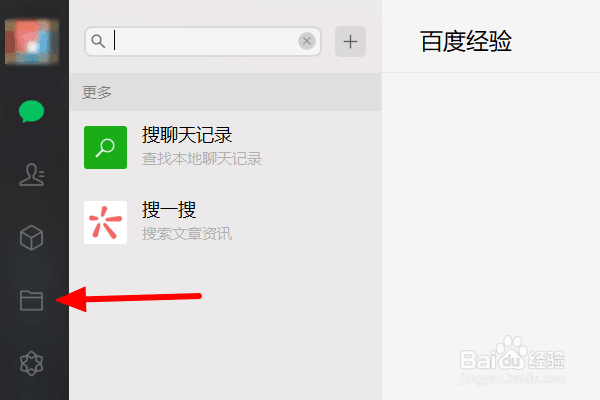Click the jingyan.baidu.com watermark text
Viewport: 600px width, 400px height.
pyautogui.click(x=512, y=379)
